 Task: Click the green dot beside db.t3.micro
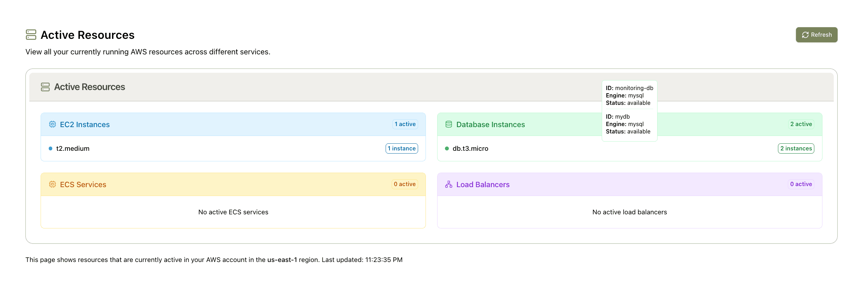447,149
